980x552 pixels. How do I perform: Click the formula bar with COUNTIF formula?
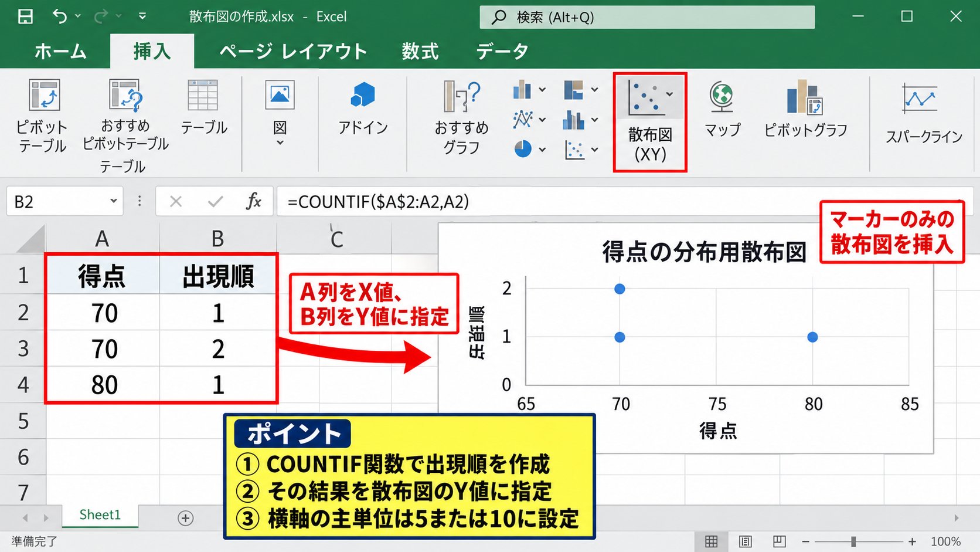click(624, 202)
